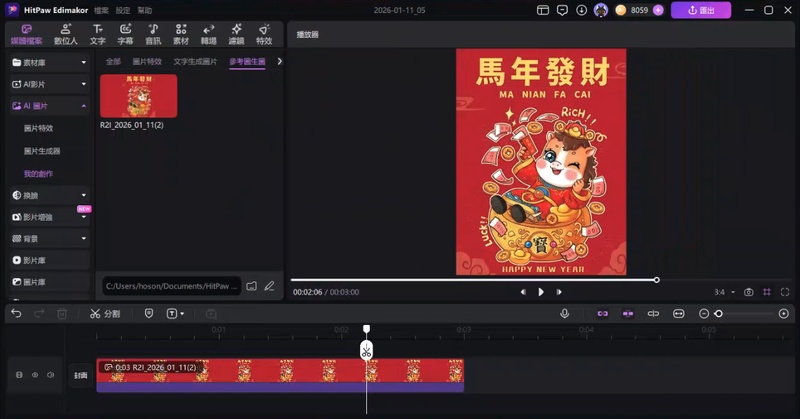Viewport: 800px width, 419px height.
Task: Open the 3:4 aspect ratio dropdown
Action: tap(724, 292)
